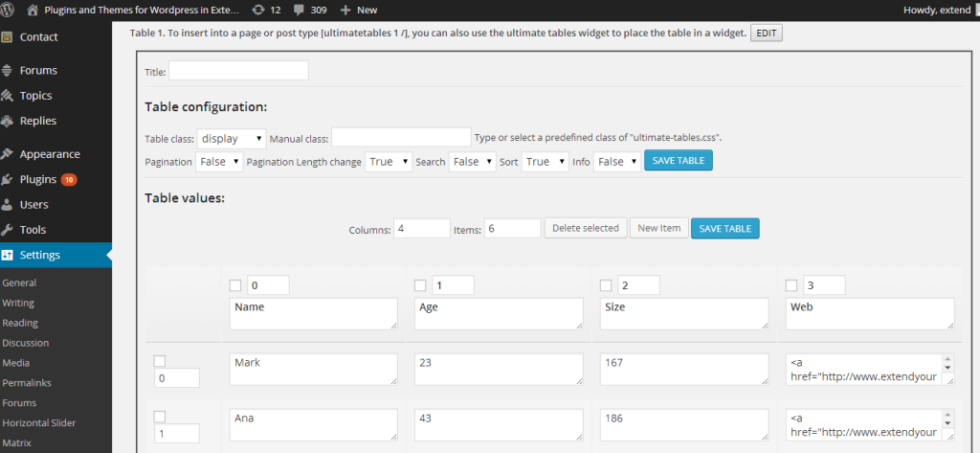The height and width of the screenshot is (453, 980).
Task: Open Plugins menu with plug icon
Action: (x=8, y=180)
